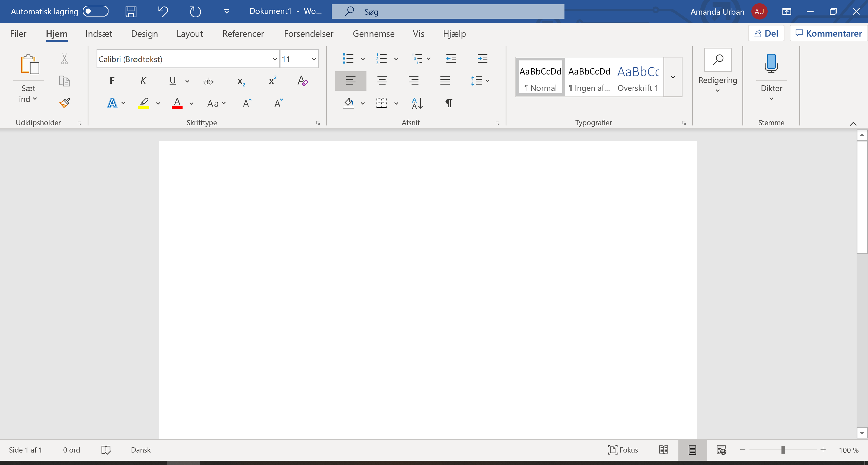Click the subscript icon
Screen dimensions: 868x465
pos(241,81)
